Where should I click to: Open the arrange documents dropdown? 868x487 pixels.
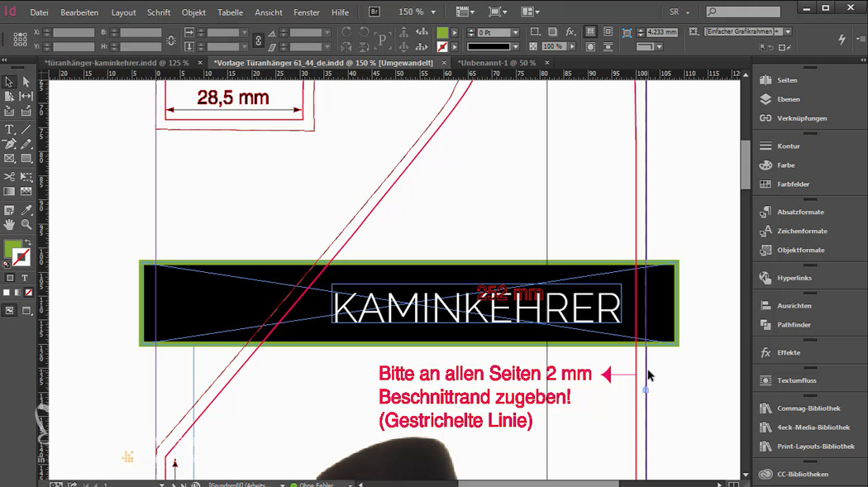click(531, 12)
